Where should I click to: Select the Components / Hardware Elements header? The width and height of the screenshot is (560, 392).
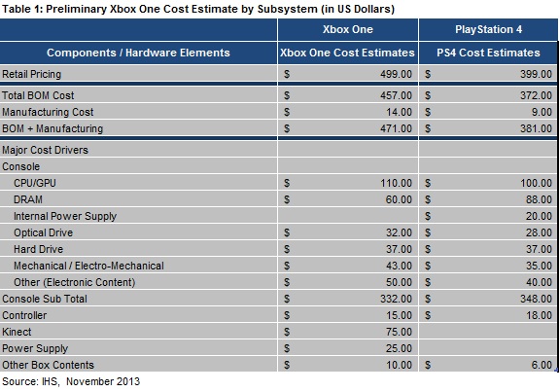[138, 53]
